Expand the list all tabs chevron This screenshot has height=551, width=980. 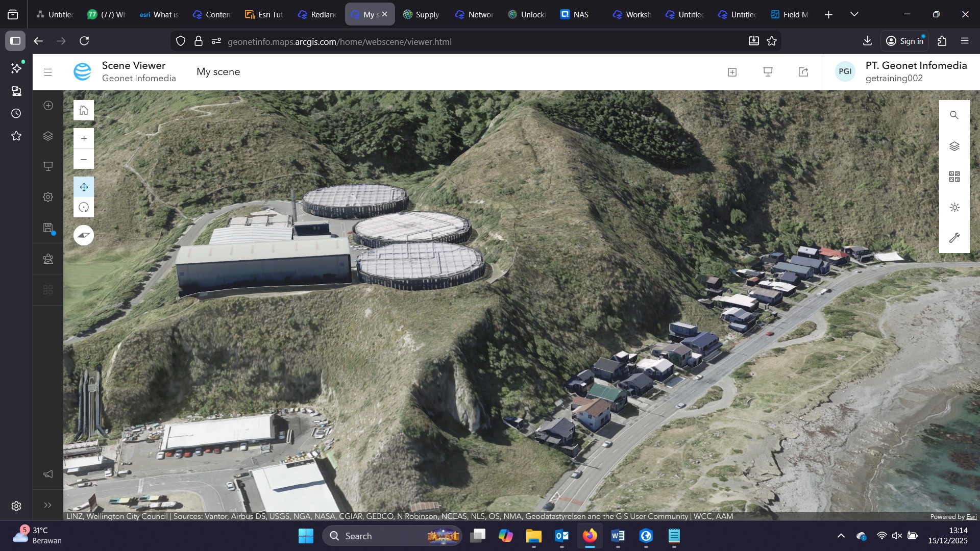pos(854,14)
